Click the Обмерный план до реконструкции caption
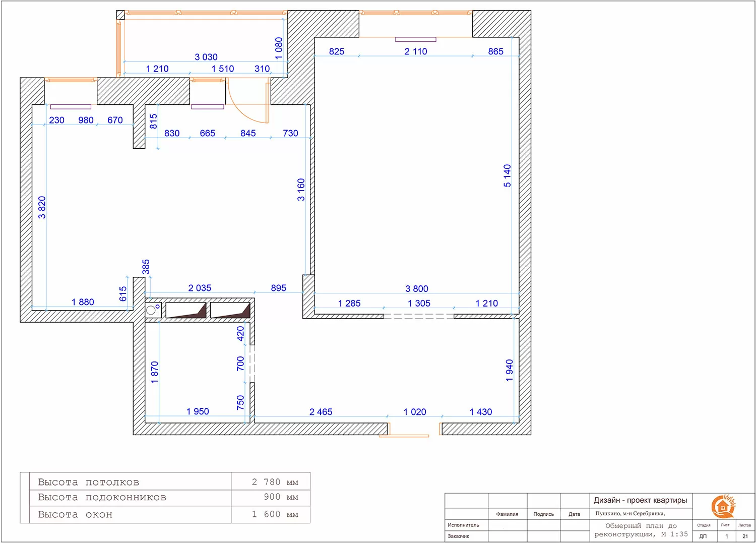 pos(641,530)
